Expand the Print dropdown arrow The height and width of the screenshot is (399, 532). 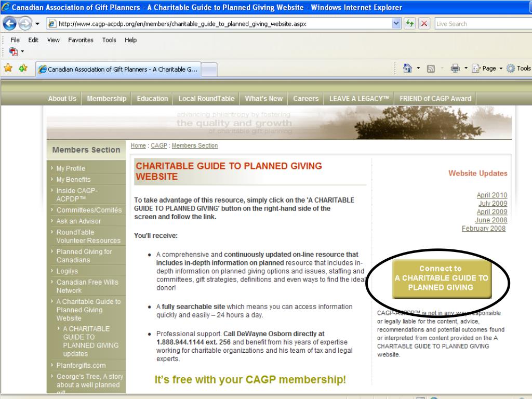466,69
